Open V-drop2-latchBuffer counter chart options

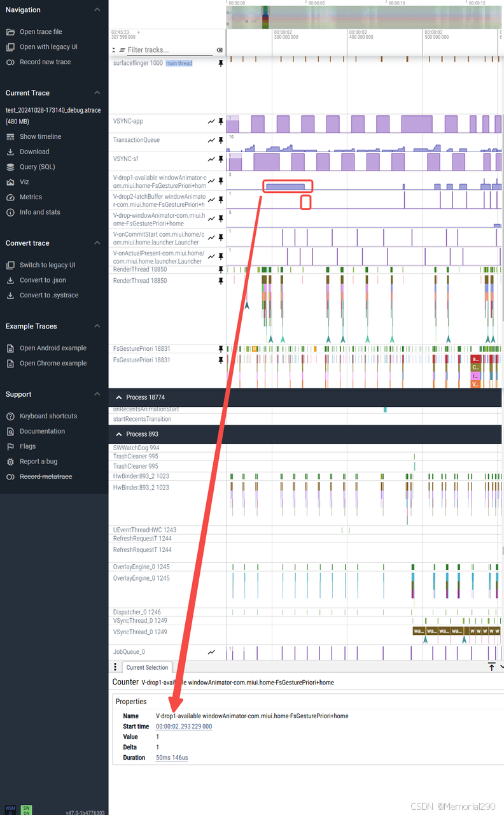[211, 200]
